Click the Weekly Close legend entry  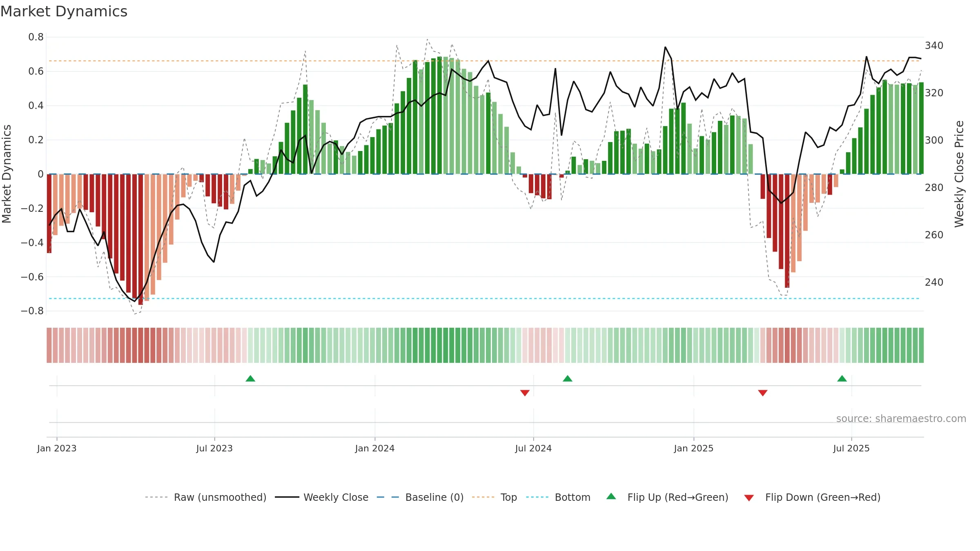click(322, 497)
